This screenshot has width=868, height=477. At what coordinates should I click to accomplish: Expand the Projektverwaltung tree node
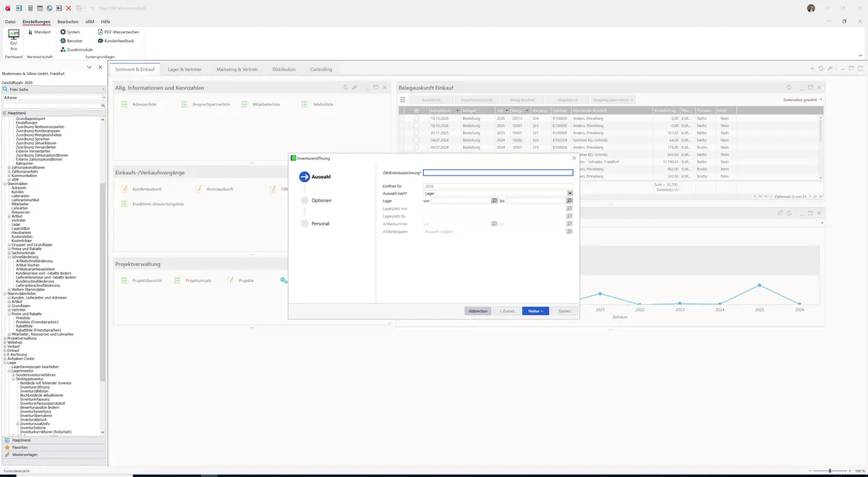tap(4, 338)
